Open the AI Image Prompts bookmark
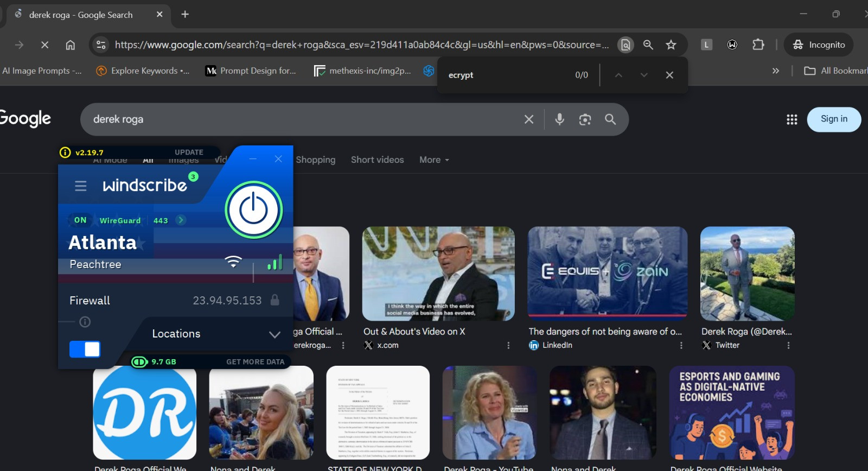Viewport: 868px width, 471px height. coord(41,71)
